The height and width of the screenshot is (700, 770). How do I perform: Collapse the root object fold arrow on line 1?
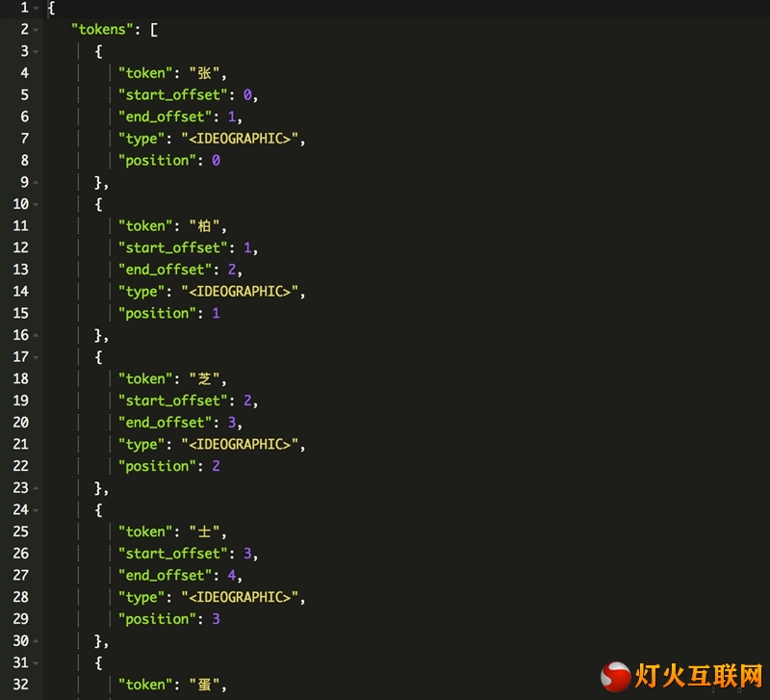(36, 9)
